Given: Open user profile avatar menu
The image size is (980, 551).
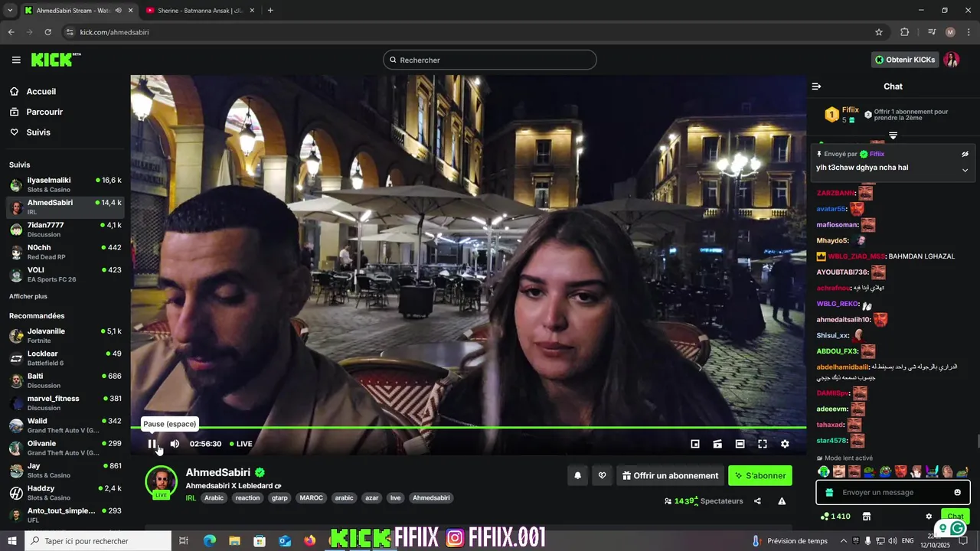Looking at the screenshot, I should pos(952,60).
